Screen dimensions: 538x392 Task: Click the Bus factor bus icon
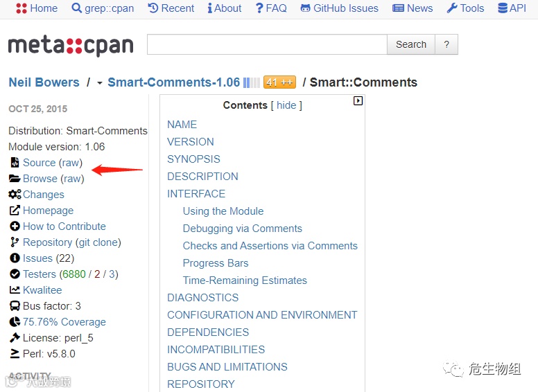point(15,306)
